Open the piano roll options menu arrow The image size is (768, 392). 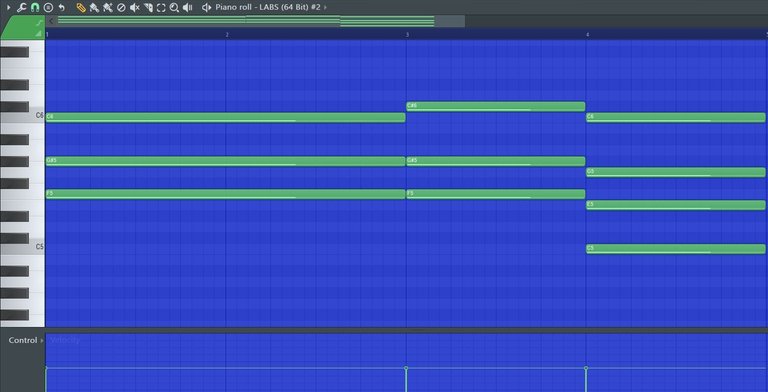[x=8, y=7]
